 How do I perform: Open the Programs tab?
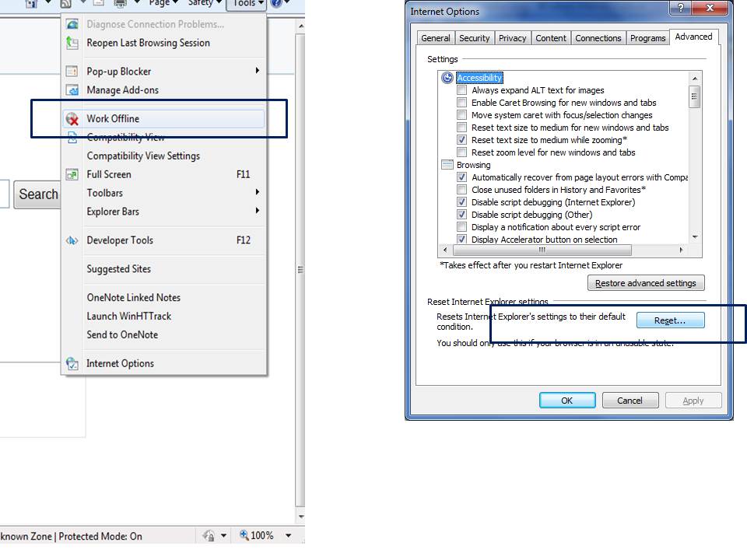pos(647,38)
